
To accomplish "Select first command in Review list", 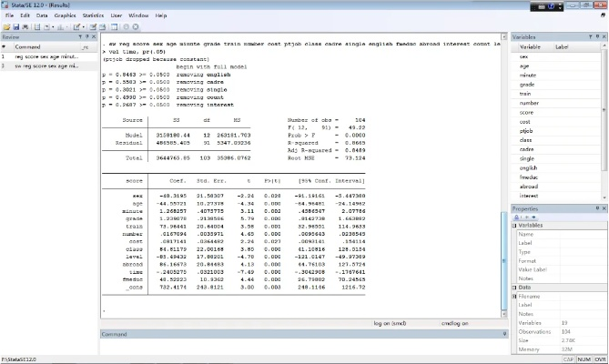I will click(46, 56).
